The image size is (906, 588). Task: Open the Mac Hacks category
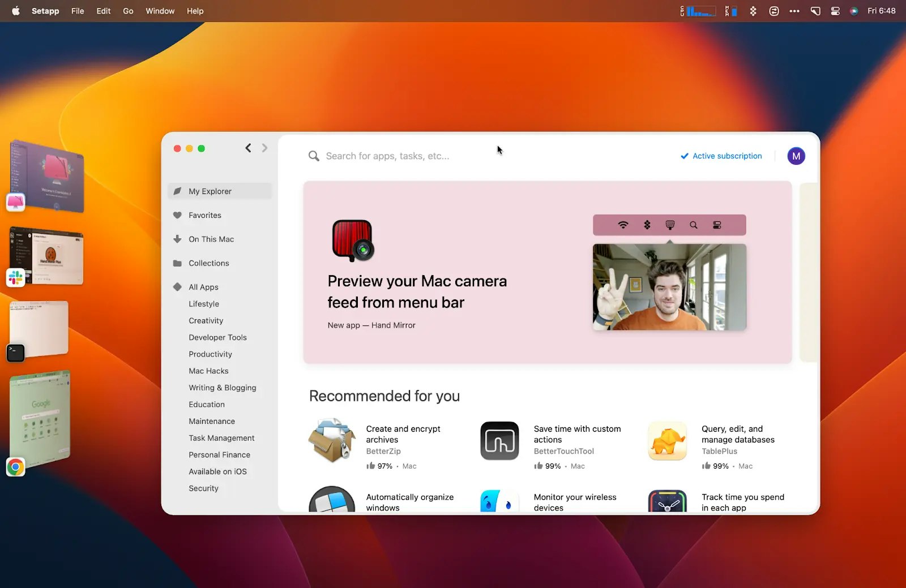tap(209, 371)
